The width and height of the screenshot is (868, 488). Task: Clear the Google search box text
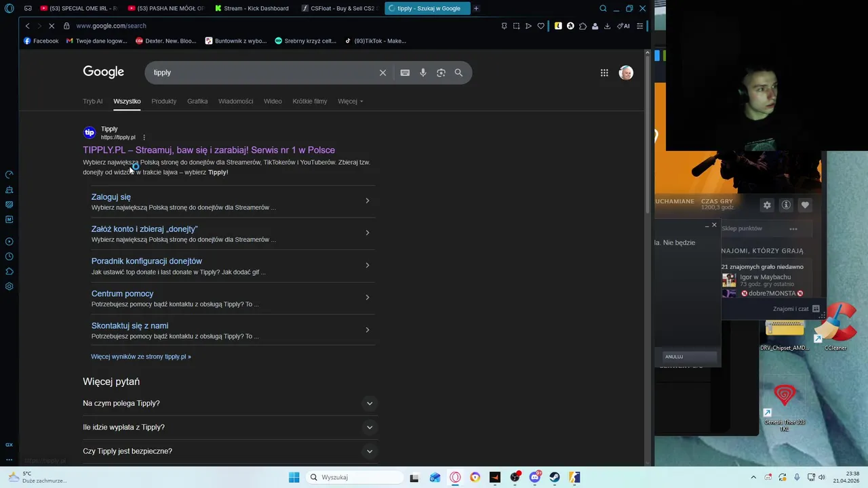click(382, 73)
